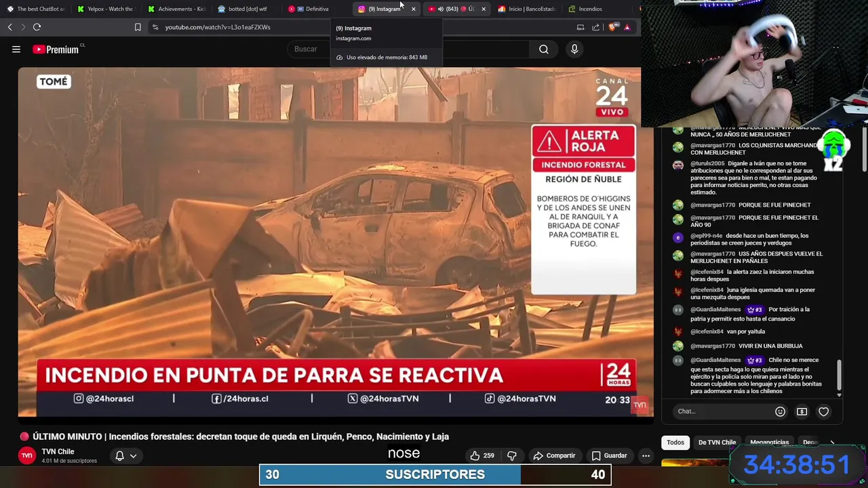
Task: Open the YouTube hamburger guide menu
Action: coord(16,49)
